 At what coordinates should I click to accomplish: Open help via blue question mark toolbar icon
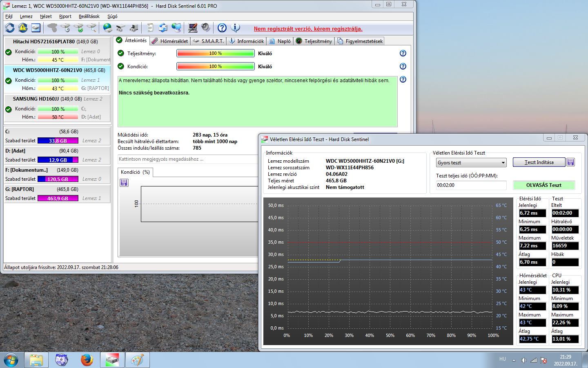coord(222,28)
